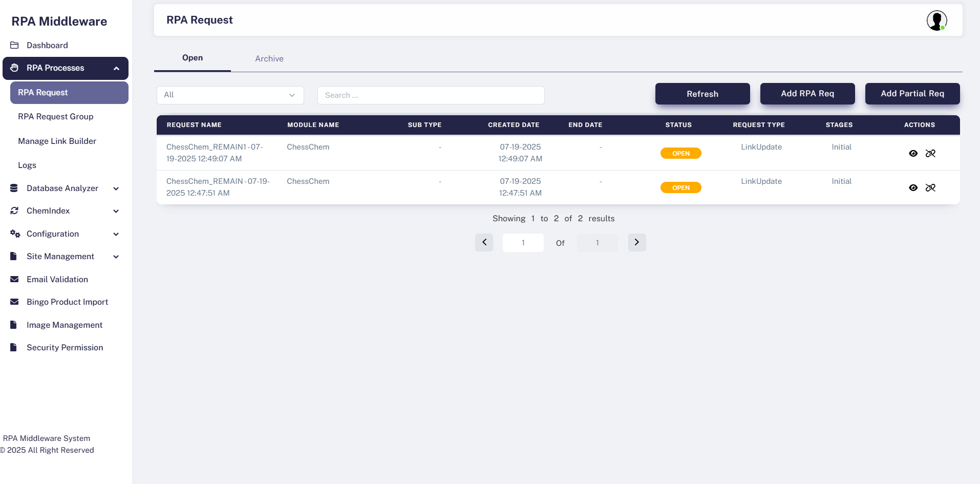Click the Dashboard folder icon in sidebar
Image resolution: width=980 pixels, height=484 pixels.
14,45
